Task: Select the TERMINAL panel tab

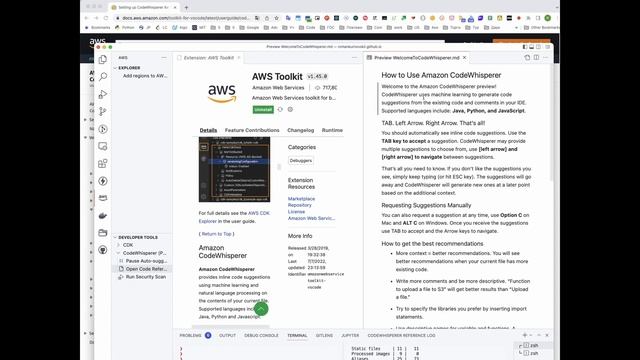Action: click(x=297, y=335)
